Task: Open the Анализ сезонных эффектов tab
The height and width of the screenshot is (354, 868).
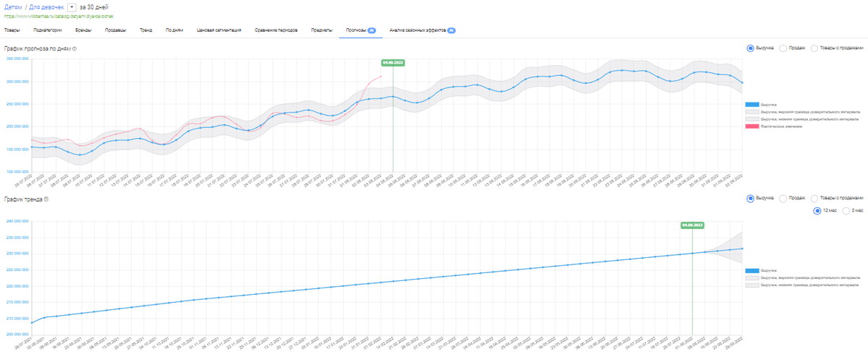Action: click(x=422, y=30)
